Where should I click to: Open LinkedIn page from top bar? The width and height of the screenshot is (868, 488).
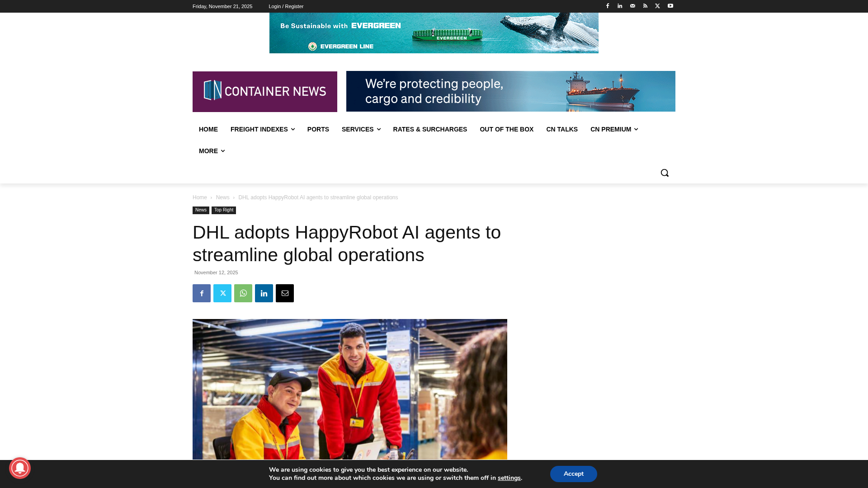(x=620, y=6)
